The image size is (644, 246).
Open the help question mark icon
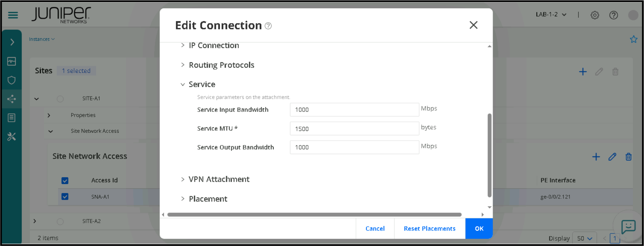[x=614, y=15]
